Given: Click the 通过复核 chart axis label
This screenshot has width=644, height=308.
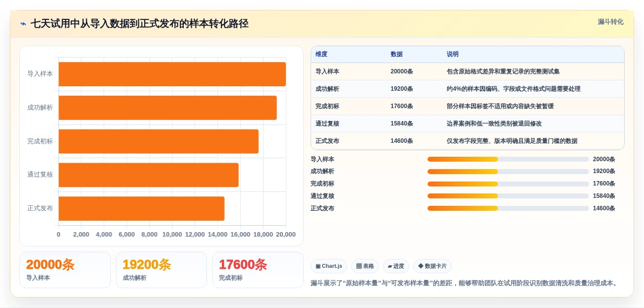Looking at the screenshot, I should pos(40,175).
